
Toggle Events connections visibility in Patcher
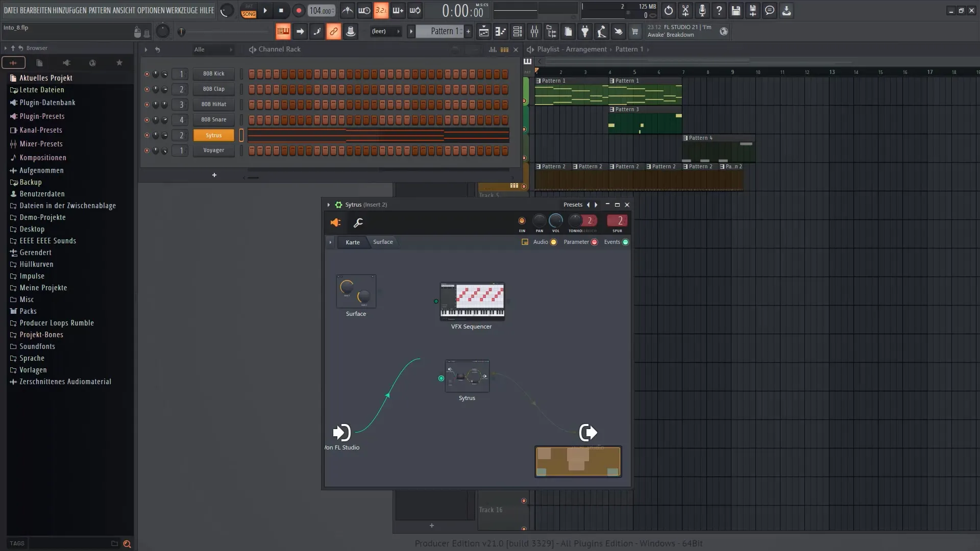625,242
